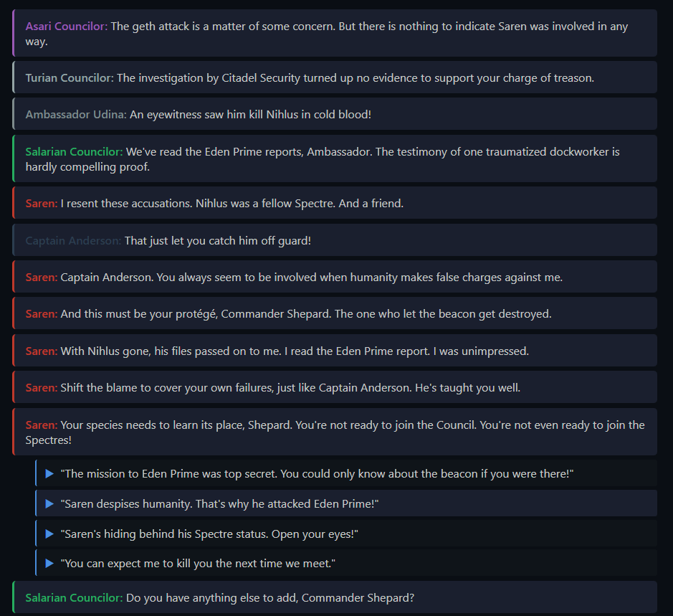This screenshot has width=673, height=616.
Task: Click the "Turian Councilor" speaker name
Action: click(70, 77)
